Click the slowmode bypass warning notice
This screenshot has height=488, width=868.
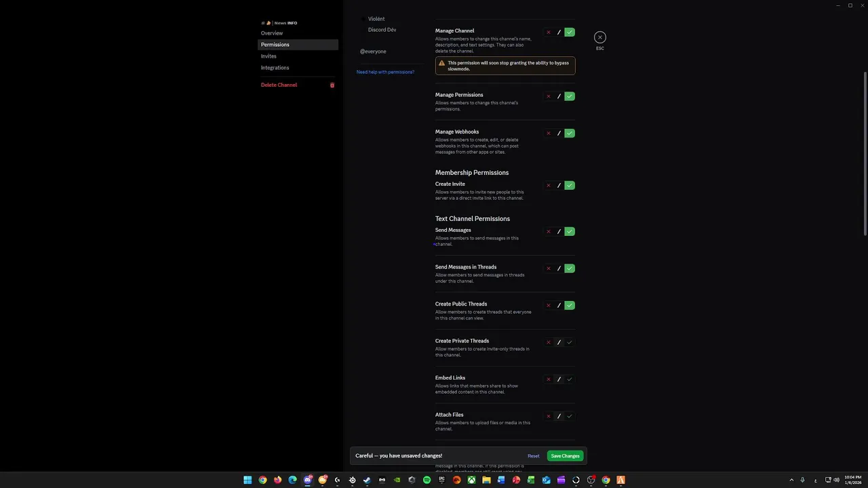tap(505, 66)
